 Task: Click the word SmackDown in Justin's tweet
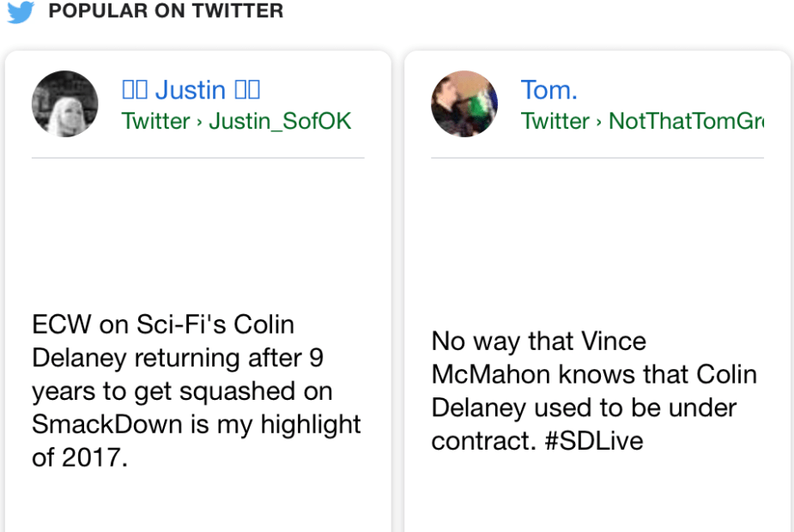click(x=90, y=424)
